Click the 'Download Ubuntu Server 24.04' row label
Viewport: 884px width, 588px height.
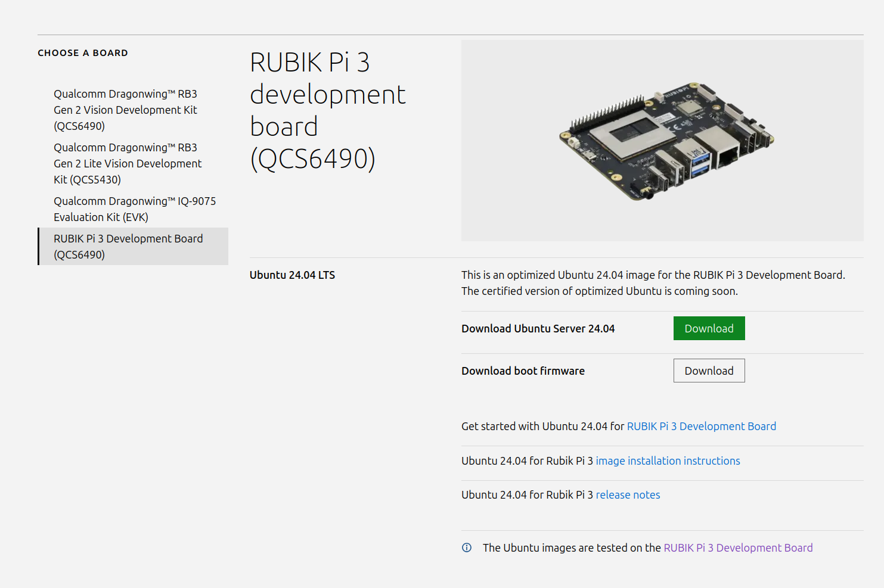pyautogui.click(x=538, y=328)
